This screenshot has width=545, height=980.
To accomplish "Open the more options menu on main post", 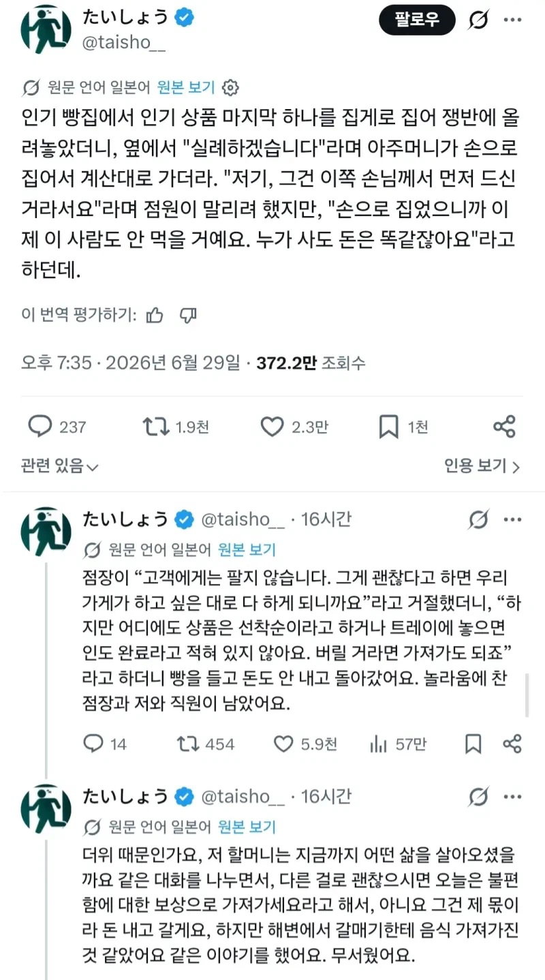I will 512,20.
